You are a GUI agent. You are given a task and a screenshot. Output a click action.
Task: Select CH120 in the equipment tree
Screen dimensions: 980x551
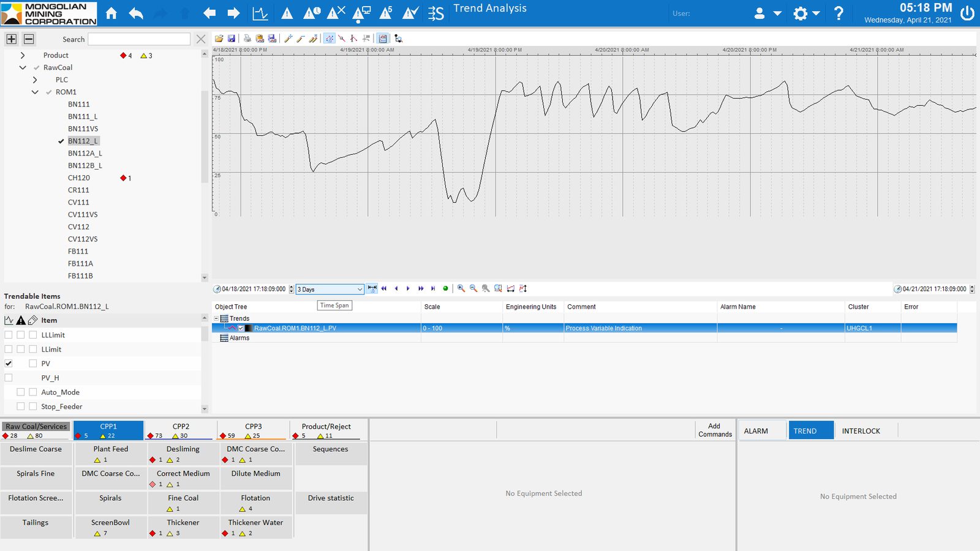coord(79,178)
